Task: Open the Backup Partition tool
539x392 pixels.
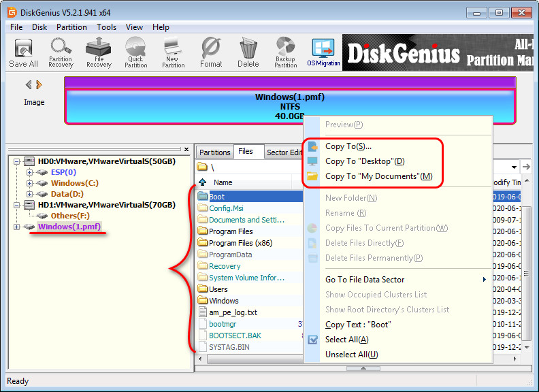Action: tap(285, 52)
